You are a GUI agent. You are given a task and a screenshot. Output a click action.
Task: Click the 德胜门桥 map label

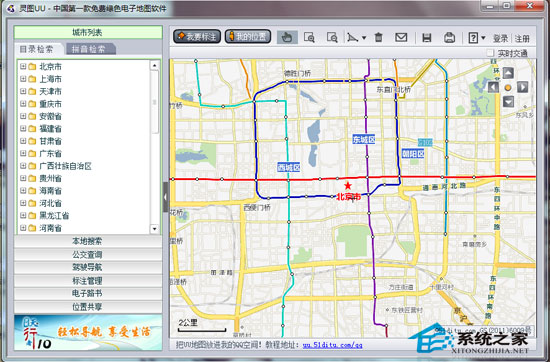coord(297,74)
